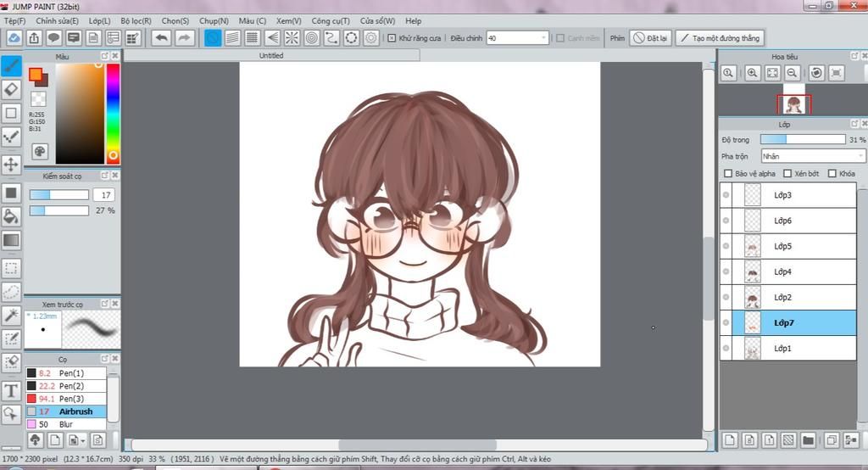
Task: Click the Tạo một đường thẳng button
Action: click(720, 38)
